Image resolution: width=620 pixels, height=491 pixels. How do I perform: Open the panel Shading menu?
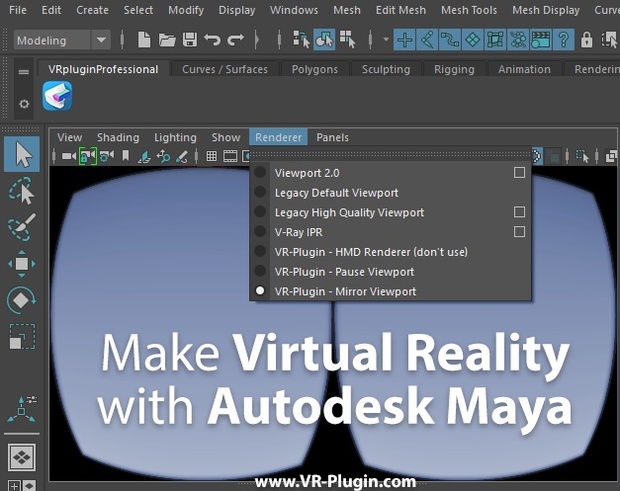(118, 137)
